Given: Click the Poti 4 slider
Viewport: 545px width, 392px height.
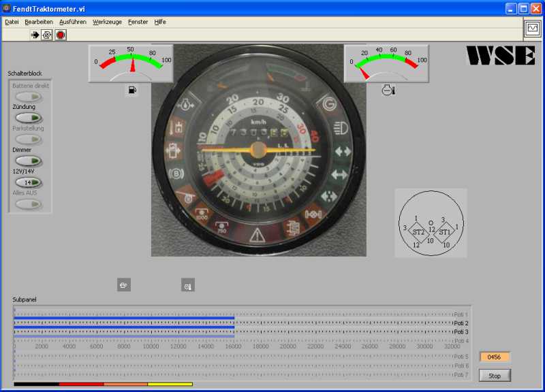Looking at the screenshot, I should (233, 340).
